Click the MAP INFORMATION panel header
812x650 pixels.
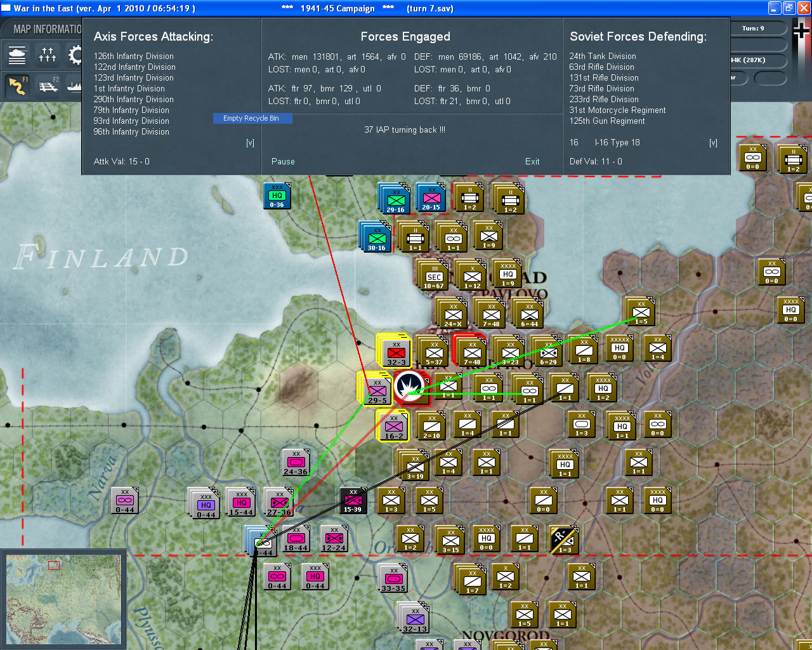pyautogui.click(x=48, y=29)
